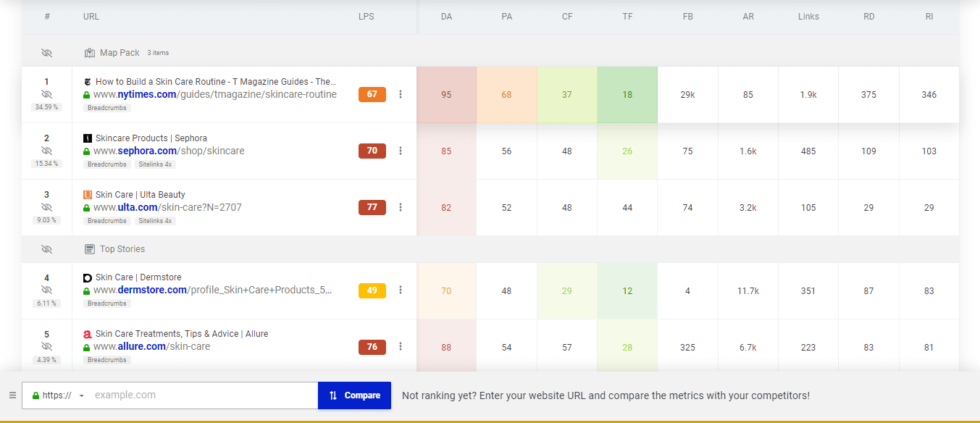Open the dermstore.com profile link
980x423 pixels.
pos(213,290)
